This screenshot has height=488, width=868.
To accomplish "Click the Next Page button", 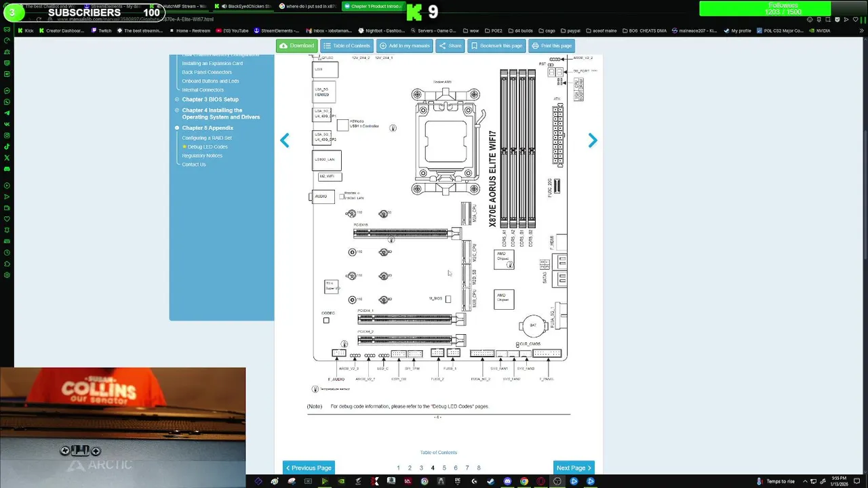I will (x=574, y=468).
